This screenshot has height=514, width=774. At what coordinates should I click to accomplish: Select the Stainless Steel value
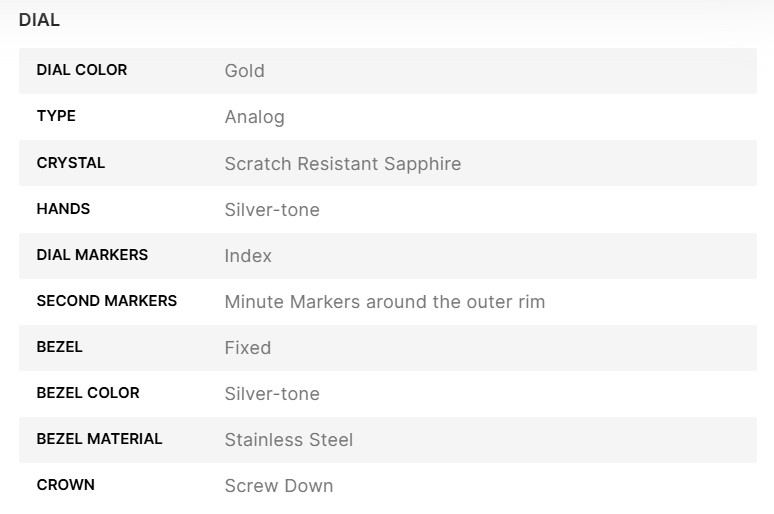pos(288,439)
